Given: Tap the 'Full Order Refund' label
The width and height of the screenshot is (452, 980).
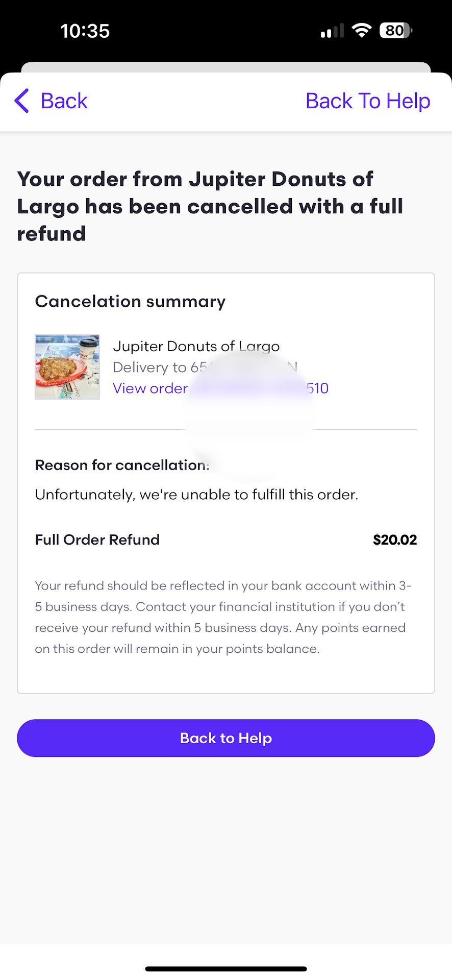Looking at the screenshot, I should point(97,540).
